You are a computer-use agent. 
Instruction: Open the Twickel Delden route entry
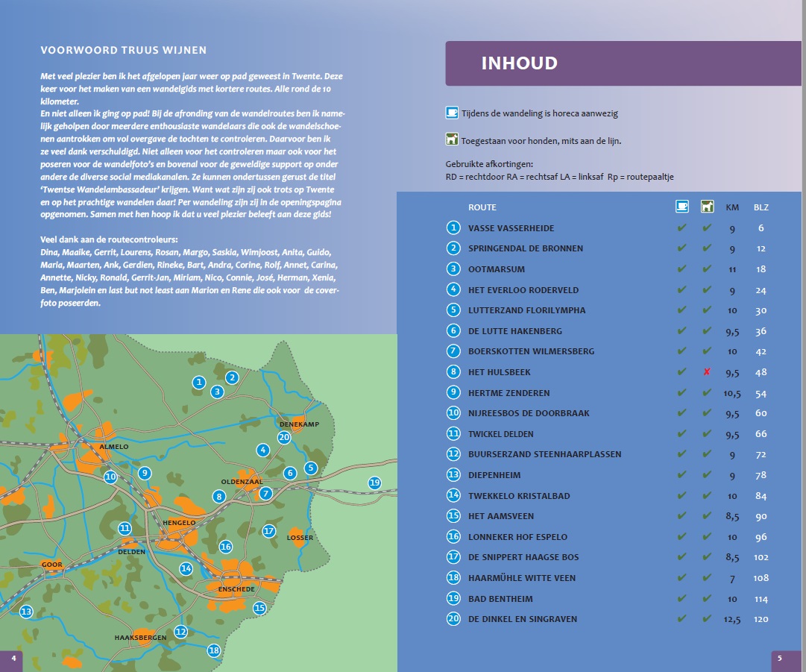[x=500, y=434]
